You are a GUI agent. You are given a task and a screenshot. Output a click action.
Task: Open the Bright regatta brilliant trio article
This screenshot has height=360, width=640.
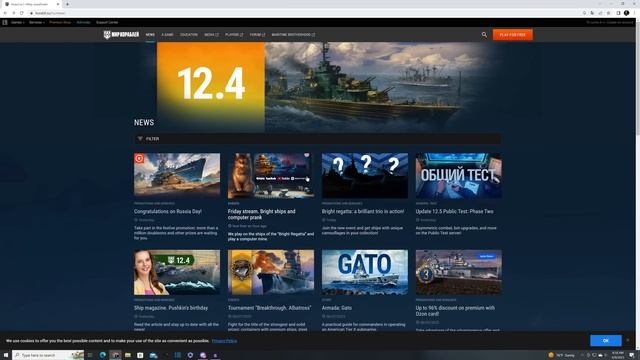363,211
